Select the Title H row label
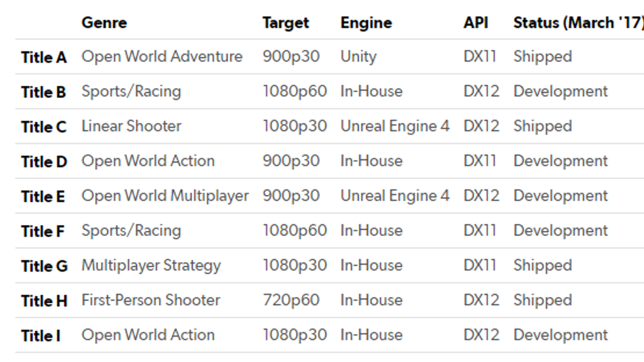 (44, 301)
